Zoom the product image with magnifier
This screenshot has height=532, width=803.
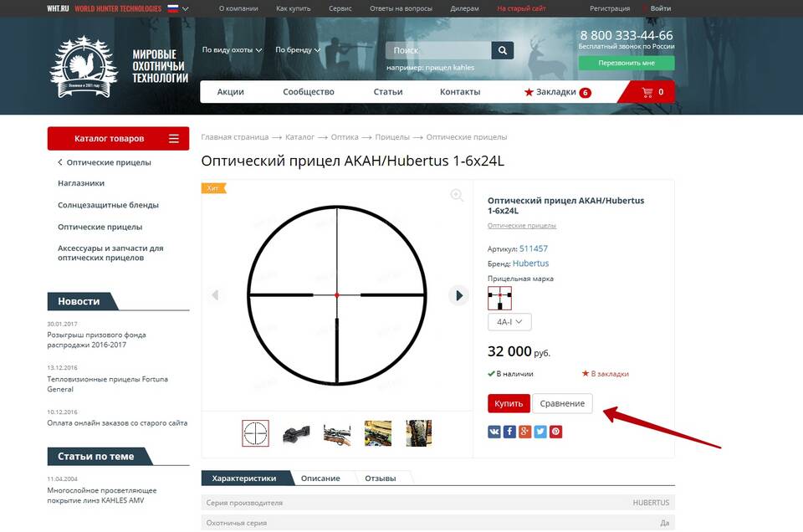(457, 195)
